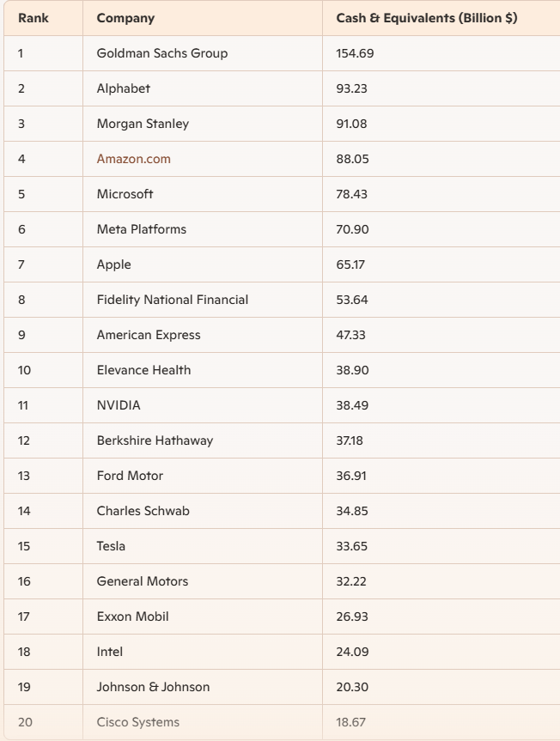This screenshot has height=741, width=560.
Task: Select the Ford Motor cell
Action: pyautogui.click(x=130, y=476)
